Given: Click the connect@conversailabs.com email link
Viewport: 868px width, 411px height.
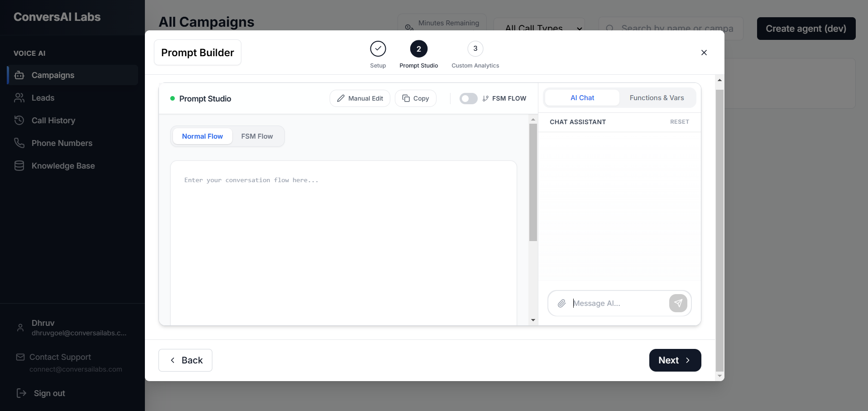Looking at the screenshot, I should click(76, 369).
